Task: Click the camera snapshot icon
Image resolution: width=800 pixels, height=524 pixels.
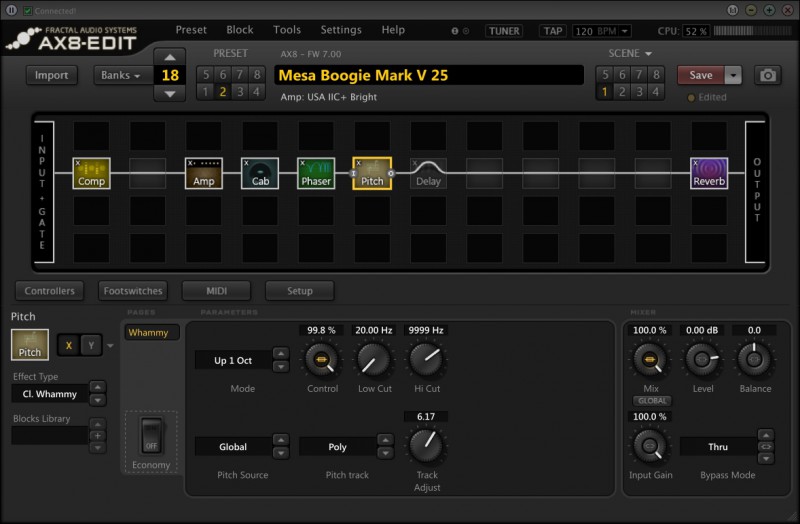Action: pyautogui.click(x=768, y=75)
